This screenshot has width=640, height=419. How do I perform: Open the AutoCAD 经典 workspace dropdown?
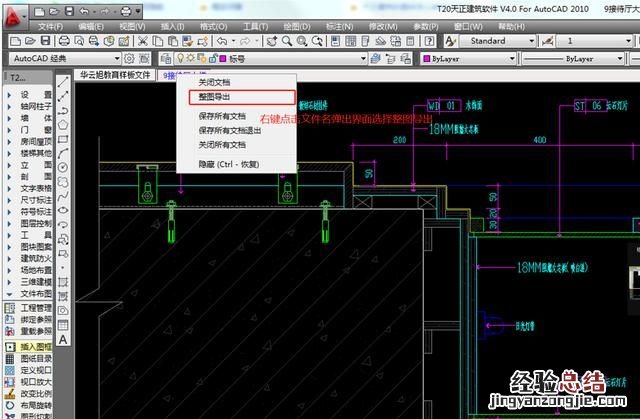(119, 59)
